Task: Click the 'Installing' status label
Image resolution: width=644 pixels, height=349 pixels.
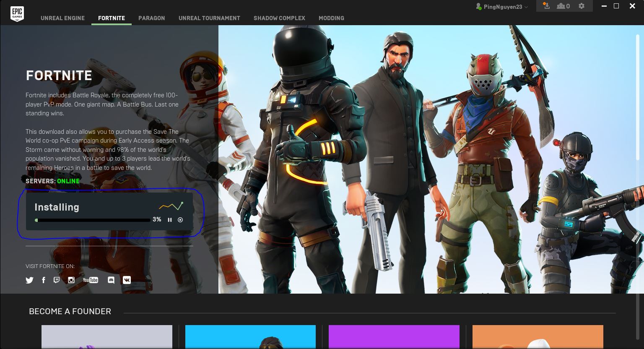Action: click(x=57, y=207)
